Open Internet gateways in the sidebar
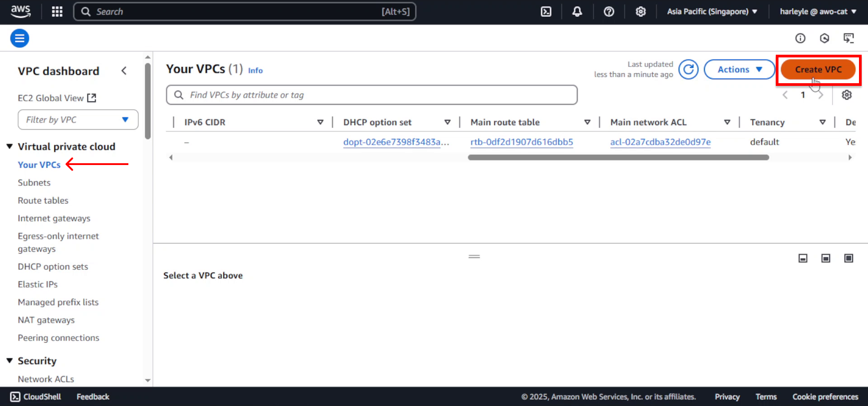Screen dimensions: 868x406 (x=54, y=218)
